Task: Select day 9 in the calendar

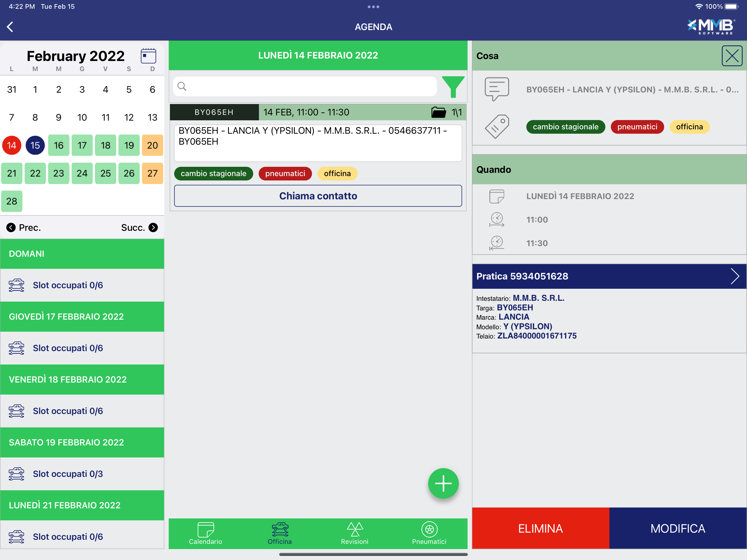Action: click(x=59, y=118)
